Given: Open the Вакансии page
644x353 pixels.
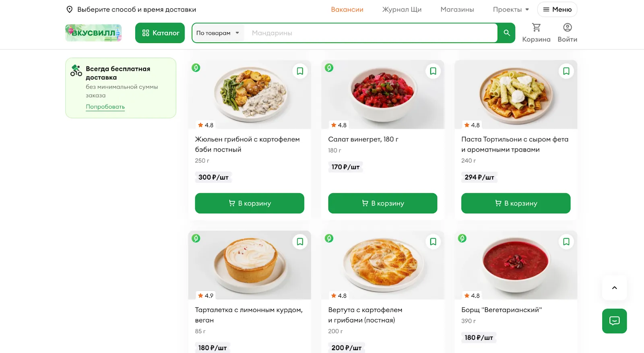Looking at the screenshot, I should (x=347, y=10).
